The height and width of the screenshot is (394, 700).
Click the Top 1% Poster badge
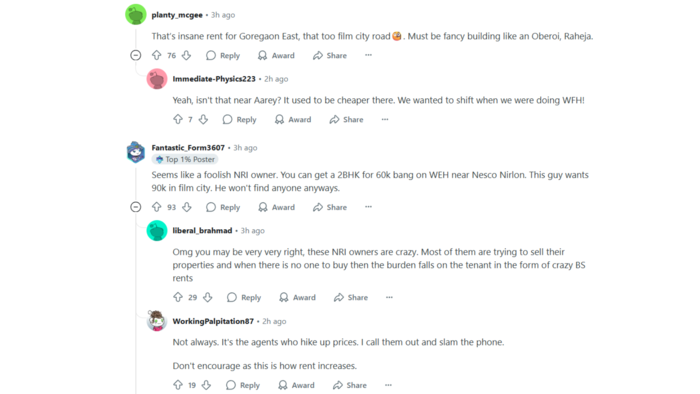185,159
